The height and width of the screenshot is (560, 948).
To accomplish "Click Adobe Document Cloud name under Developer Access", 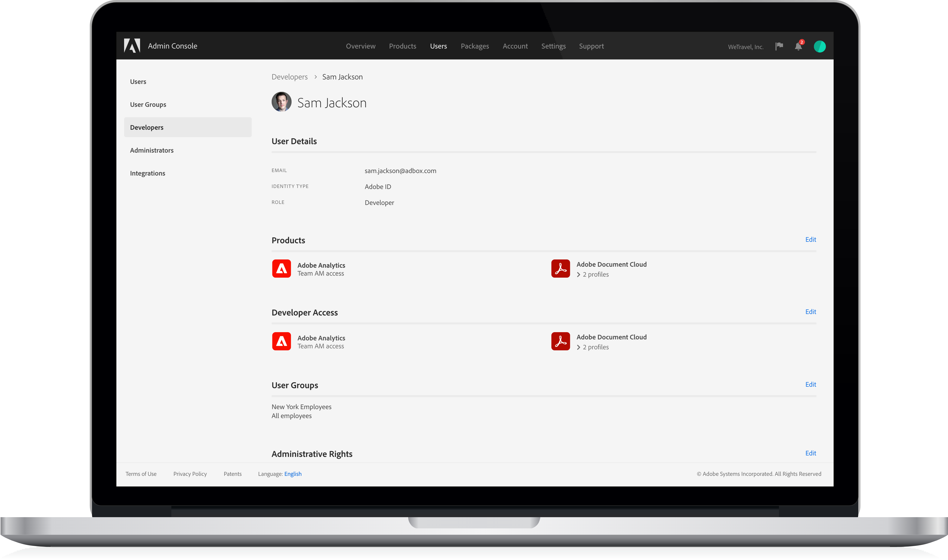I will point(612,337).
